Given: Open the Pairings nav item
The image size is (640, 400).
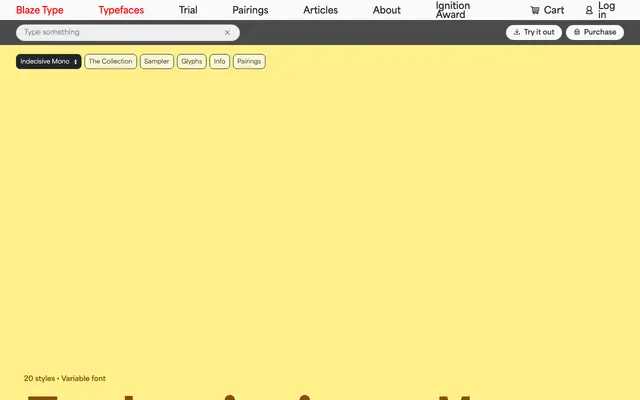Looking at the screenshot, I should coord(250,10).
